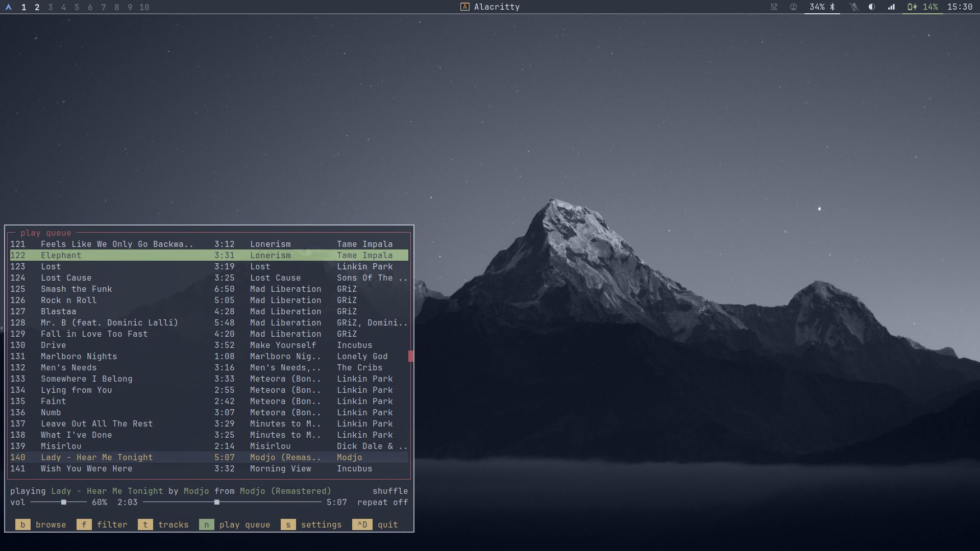The height and width of the screenshot is (551, 980).
Task: Click the performance gauge icon in top bar
Action: [793, 7]
